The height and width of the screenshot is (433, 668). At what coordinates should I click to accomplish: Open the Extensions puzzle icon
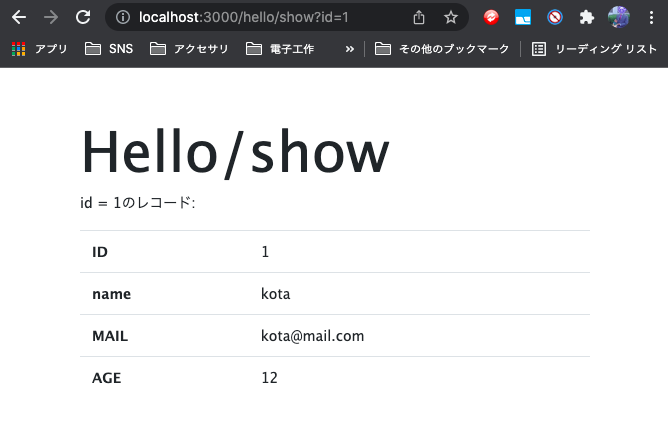(587, 17)
